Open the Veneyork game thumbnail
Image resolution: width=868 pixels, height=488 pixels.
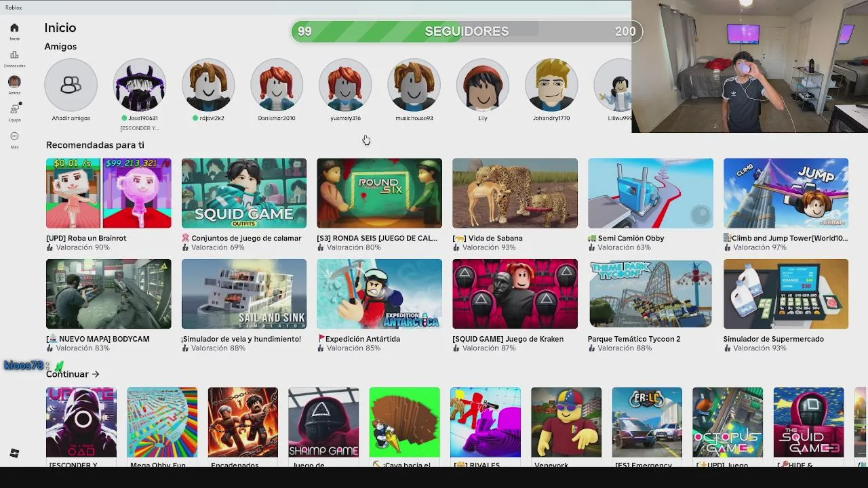566,422
